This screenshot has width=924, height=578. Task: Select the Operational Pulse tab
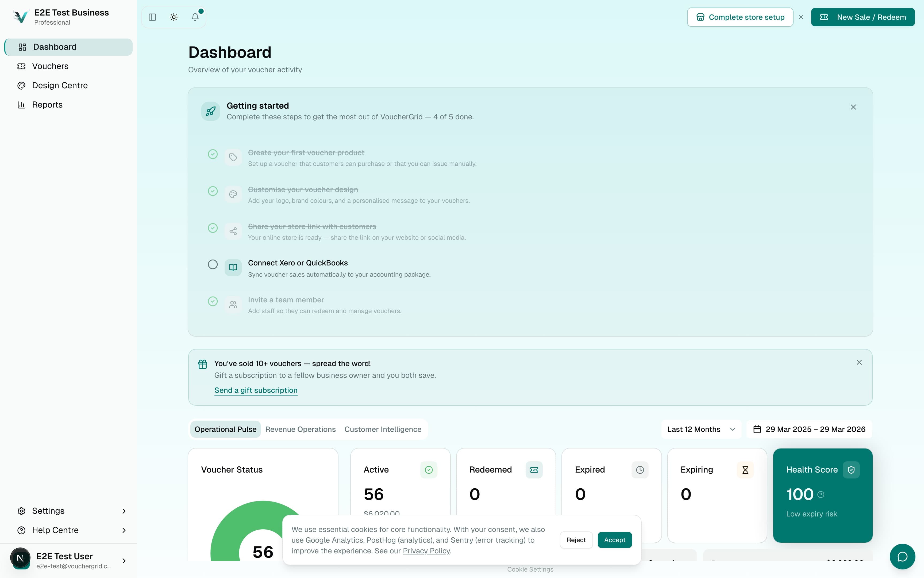tap(225, 429)
